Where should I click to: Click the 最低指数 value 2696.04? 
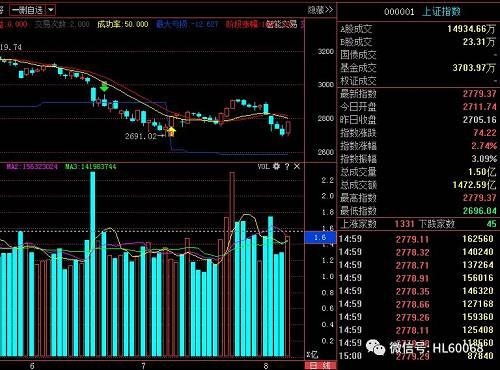pos(479,211)
